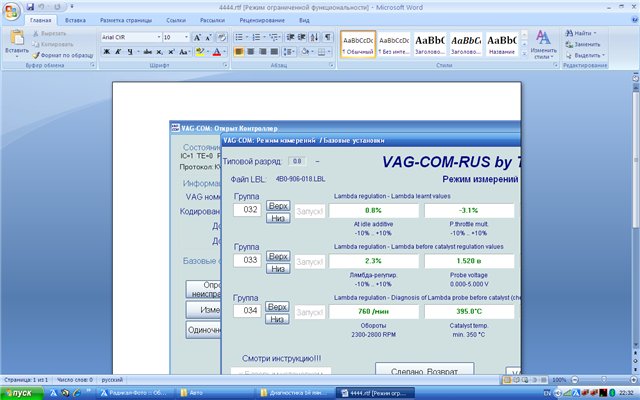Click the zoom slider handle
This screenshot has width=640, height=400.
[x=604, y=380]
